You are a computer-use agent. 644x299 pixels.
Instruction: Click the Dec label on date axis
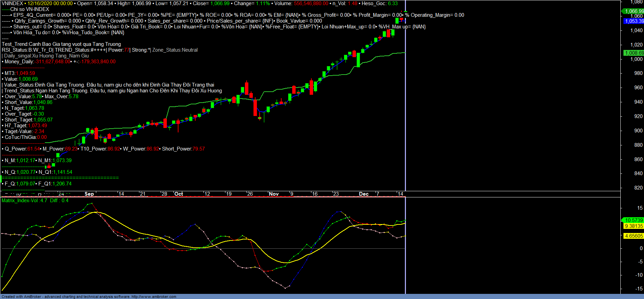[363, 194]
